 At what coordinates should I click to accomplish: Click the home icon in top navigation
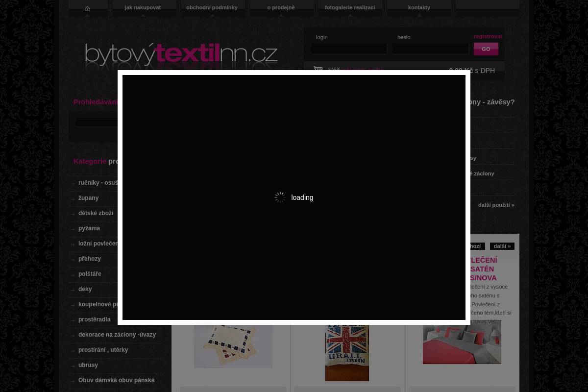click(x=87, y=8)
